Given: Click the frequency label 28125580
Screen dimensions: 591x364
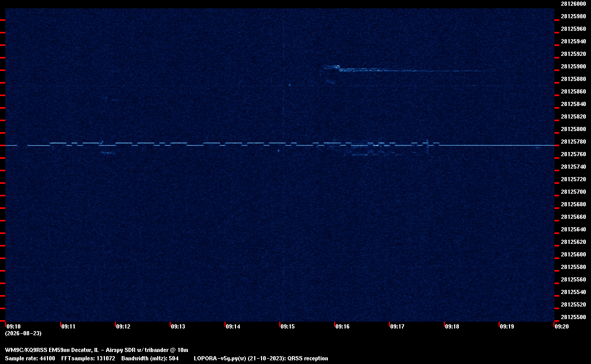Looking at the screenshot, I should click(573, 267).
